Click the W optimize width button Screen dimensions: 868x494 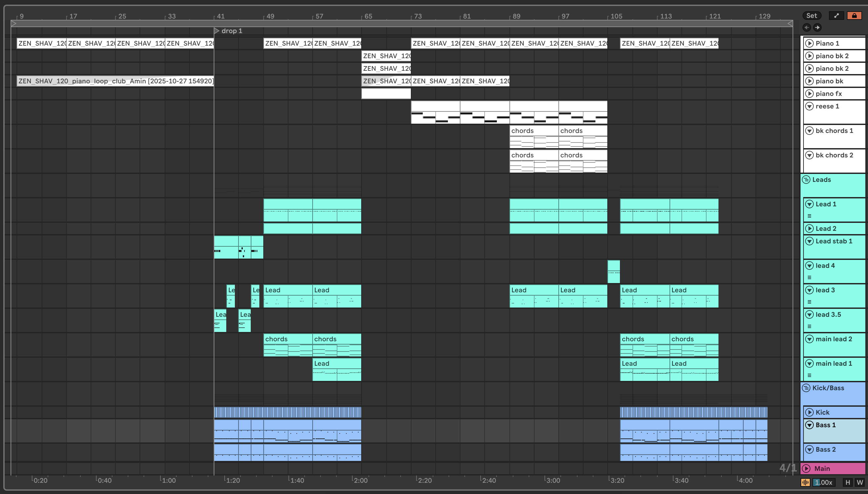(860, 482)
